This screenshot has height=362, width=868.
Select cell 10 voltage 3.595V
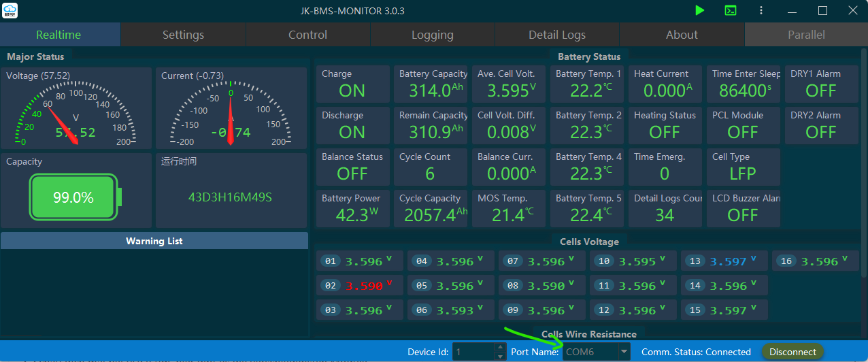click(633, 261)
